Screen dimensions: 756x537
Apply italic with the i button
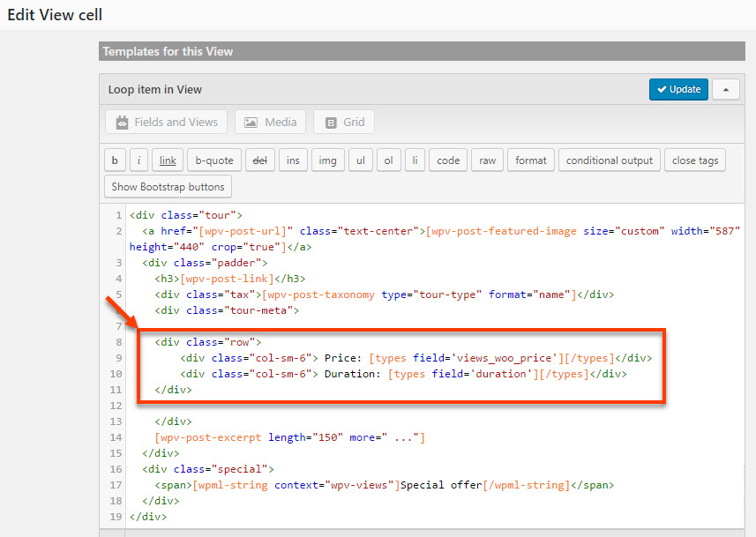point(138,160)
